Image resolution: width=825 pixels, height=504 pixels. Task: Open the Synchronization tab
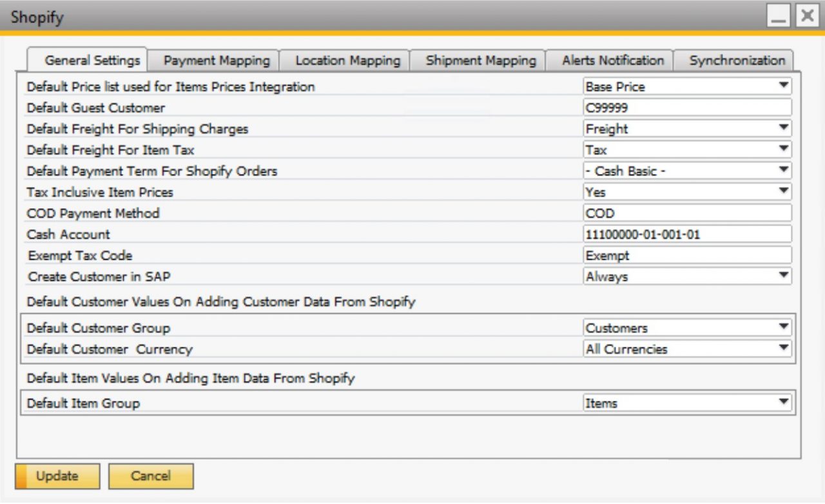coord(736,60)
